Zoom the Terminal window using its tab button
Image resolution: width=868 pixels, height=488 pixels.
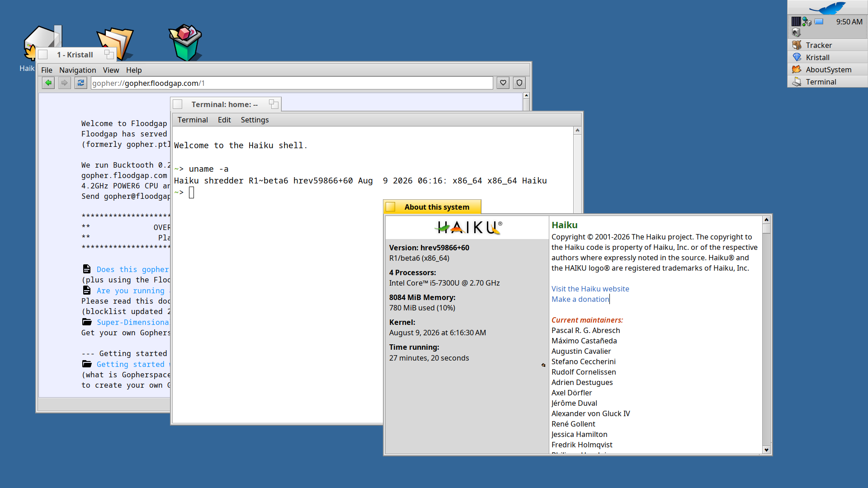(274, 104)
